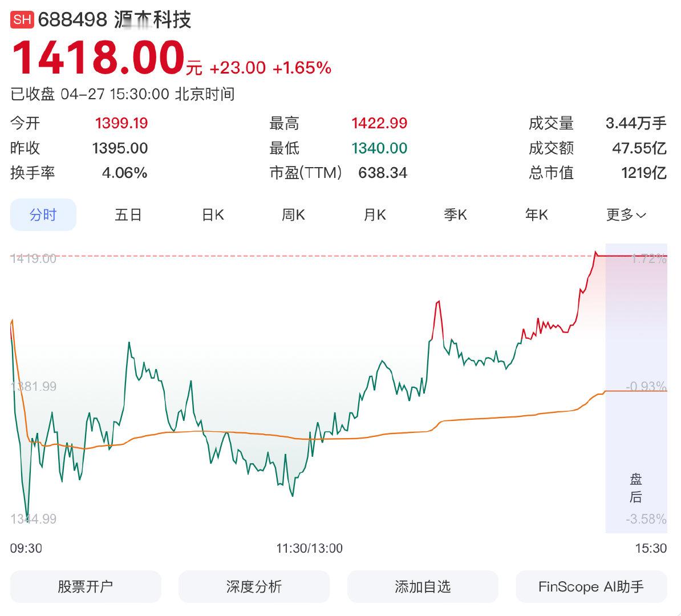Screen dimensions: 681x616
Task: Open the 季K quarterly candlestick tab
Action: [455, 214]
